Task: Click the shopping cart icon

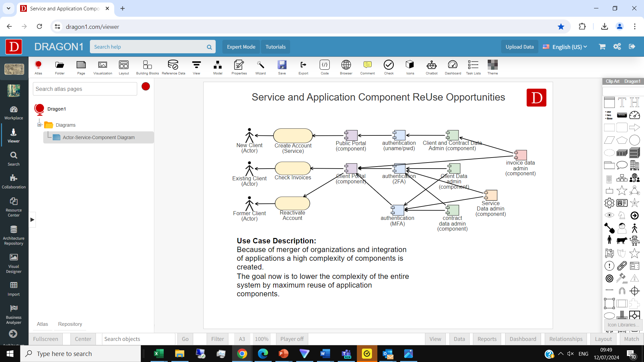Action: pyautogui.click(x=602, y=47)
